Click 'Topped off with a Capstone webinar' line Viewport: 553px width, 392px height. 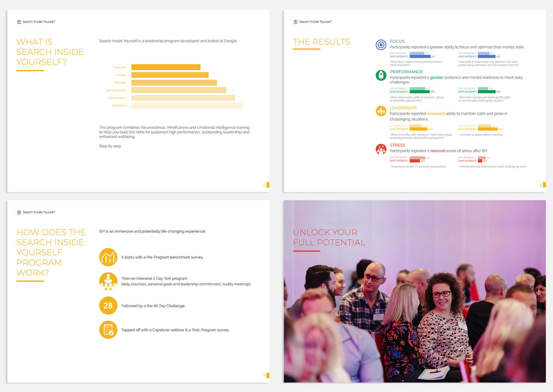point(175,330)
